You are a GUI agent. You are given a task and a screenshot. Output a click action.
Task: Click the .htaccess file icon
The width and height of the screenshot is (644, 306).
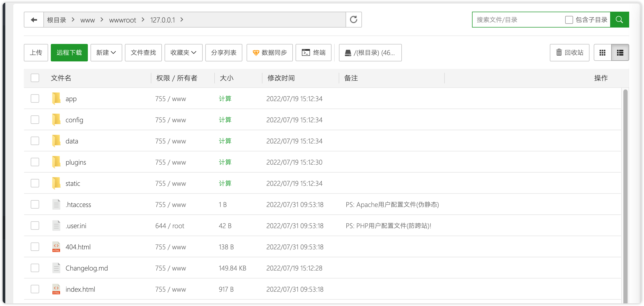(56, 204)
